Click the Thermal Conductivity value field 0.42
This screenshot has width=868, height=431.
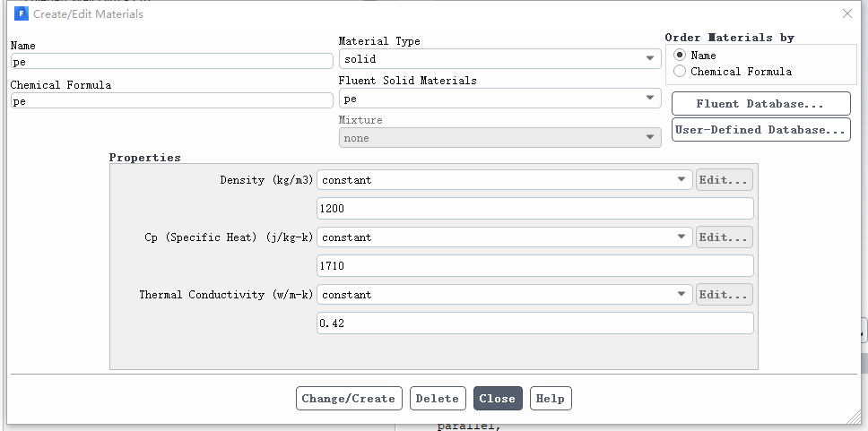tap(534, 323)
